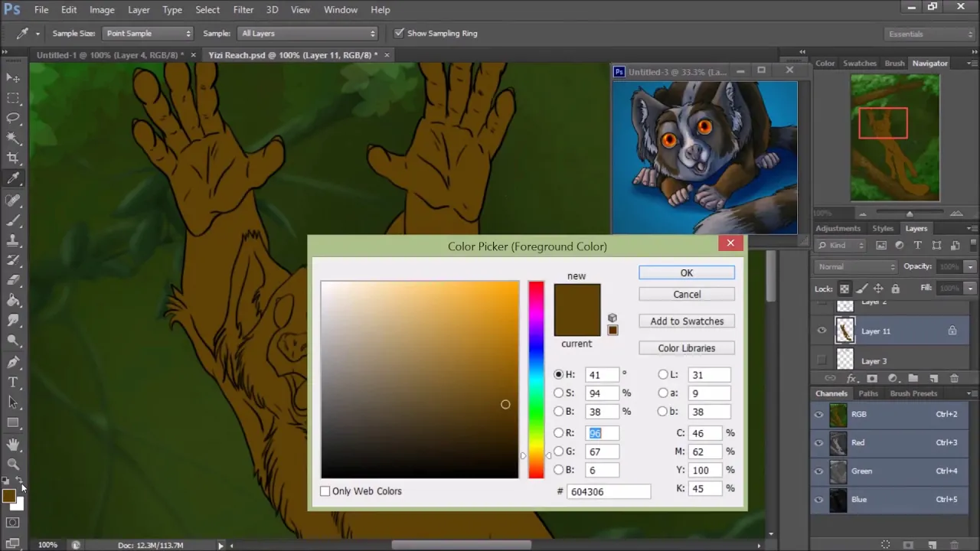Click the vertical hue slider strip

(536, 380)
